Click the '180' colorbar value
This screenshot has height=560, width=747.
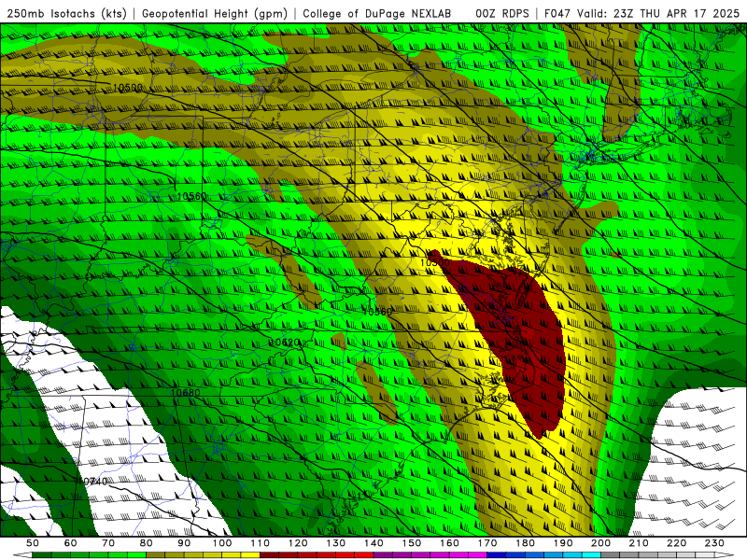[x=525, y=543]
